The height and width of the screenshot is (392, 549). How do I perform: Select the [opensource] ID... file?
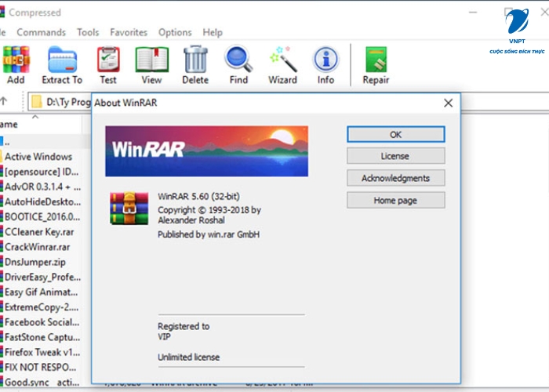(41, 172)
